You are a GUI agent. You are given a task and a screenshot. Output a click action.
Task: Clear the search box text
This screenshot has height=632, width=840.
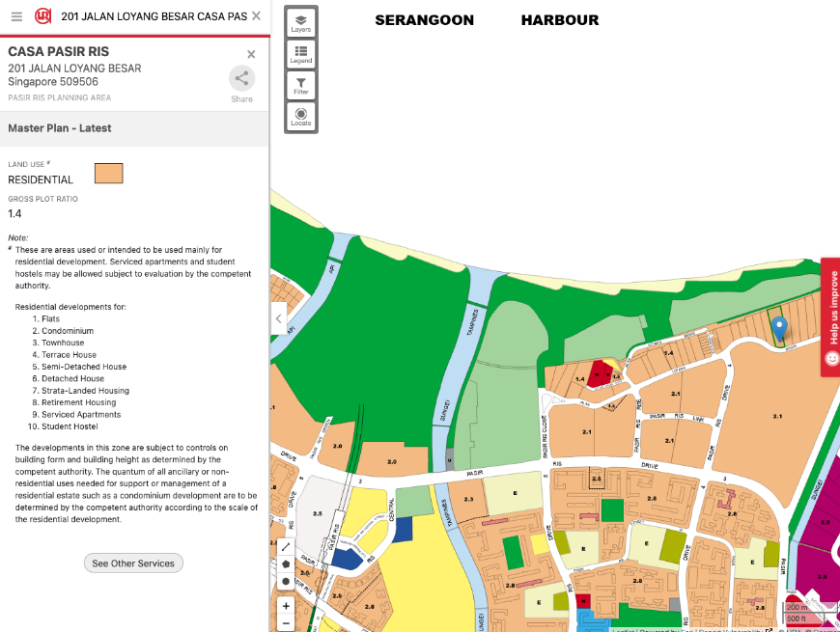pyautogui.click(x=256, y=16)
